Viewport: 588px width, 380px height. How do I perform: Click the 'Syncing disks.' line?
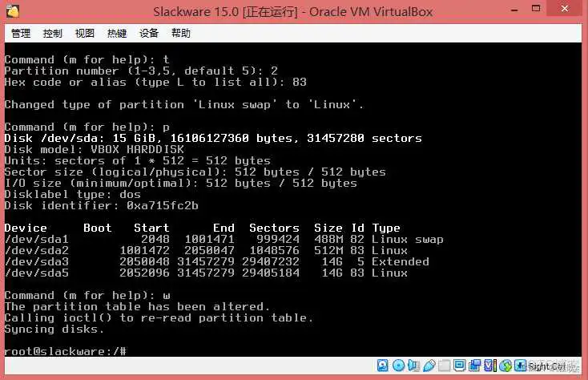coord(54,329)
